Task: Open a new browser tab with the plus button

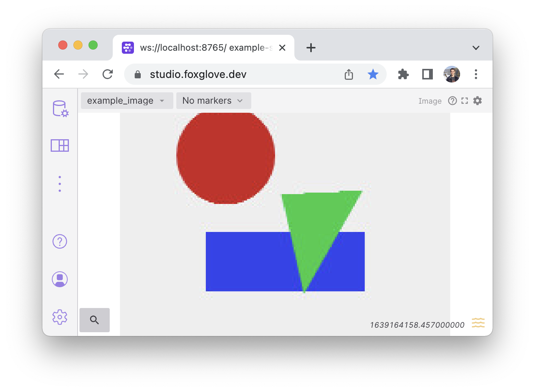Action: pos(311,48)
